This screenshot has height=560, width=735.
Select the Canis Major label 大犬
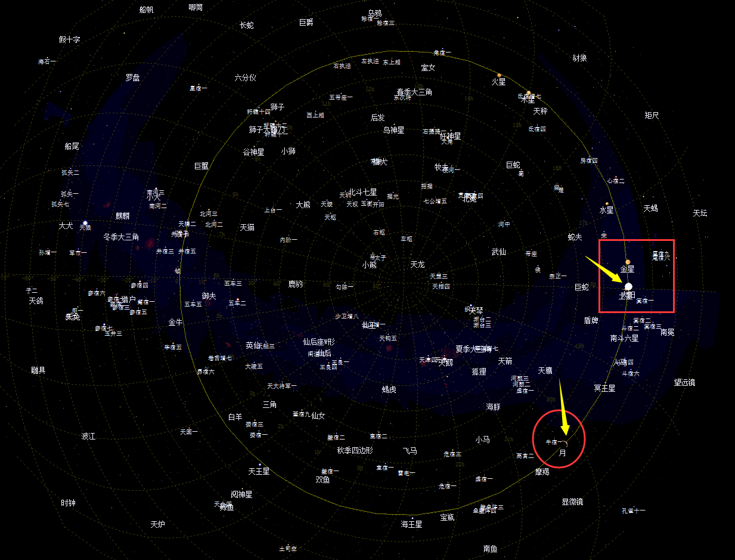click(x=66, y=226)
